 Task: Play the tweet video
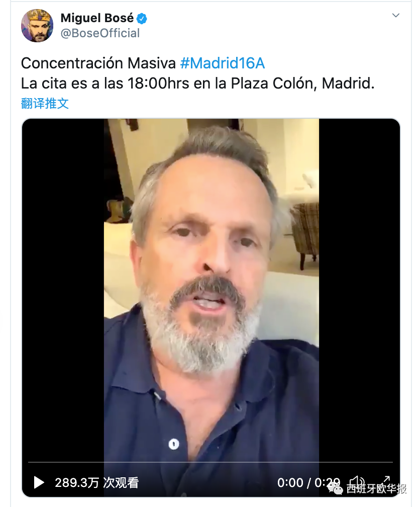click(x=39, y=482)
